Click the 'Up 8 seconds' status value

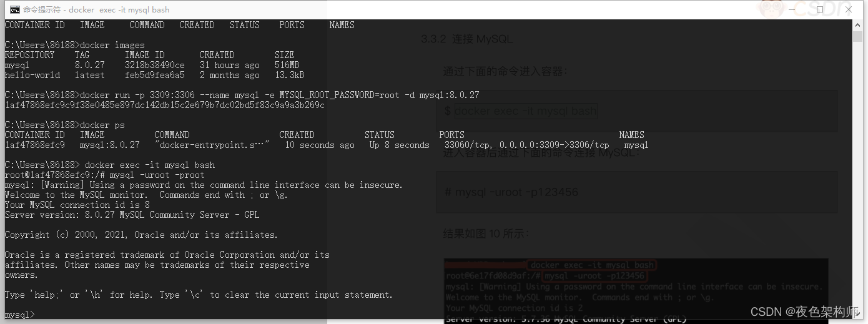[x=399, y=145]
